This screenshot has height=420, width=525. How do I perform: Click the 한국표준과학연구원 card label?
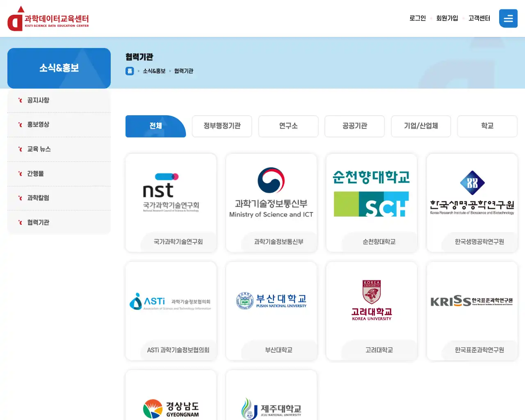click(479, 350)
